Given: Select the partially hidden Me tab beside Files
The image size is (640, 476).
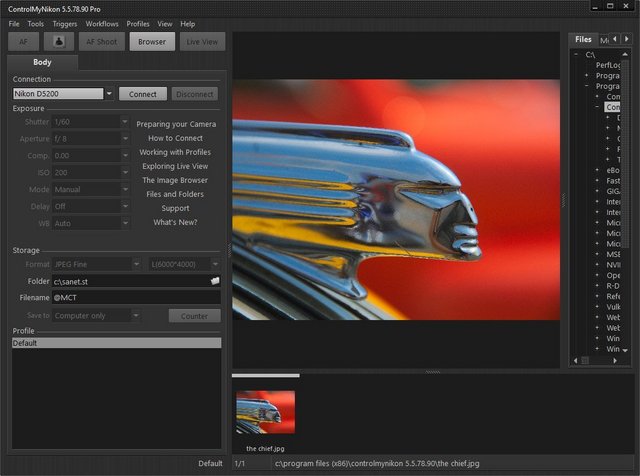Looking at the screenshot, I should click(604, 40).
